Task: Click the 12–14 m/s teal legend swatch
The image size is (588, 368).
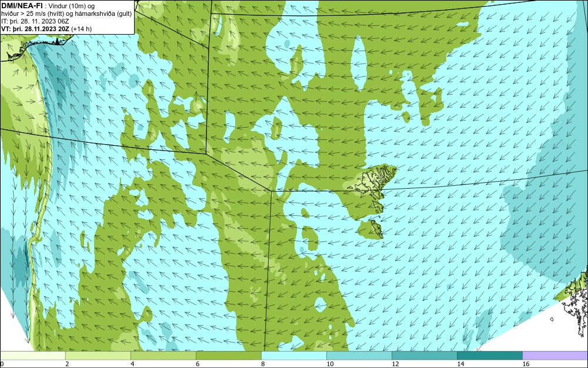Action: tap(425, 356)
